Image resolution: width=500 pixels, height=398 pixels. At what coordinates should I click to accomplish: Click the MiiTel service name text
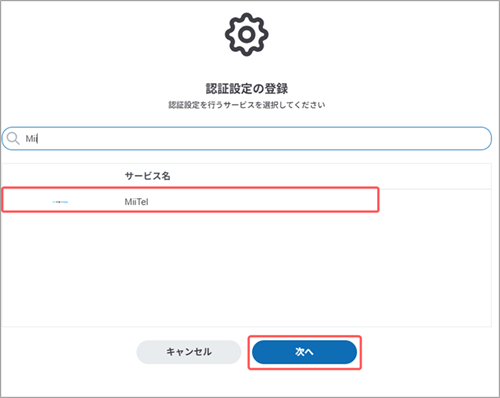click(x=136, y=202)
